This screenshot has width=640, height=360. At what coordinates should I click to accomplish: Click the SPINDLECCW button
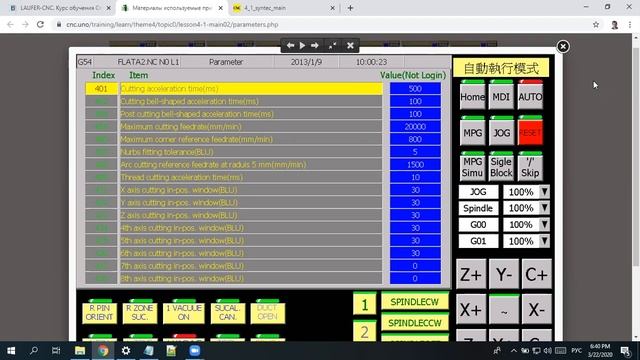(415, 323)
